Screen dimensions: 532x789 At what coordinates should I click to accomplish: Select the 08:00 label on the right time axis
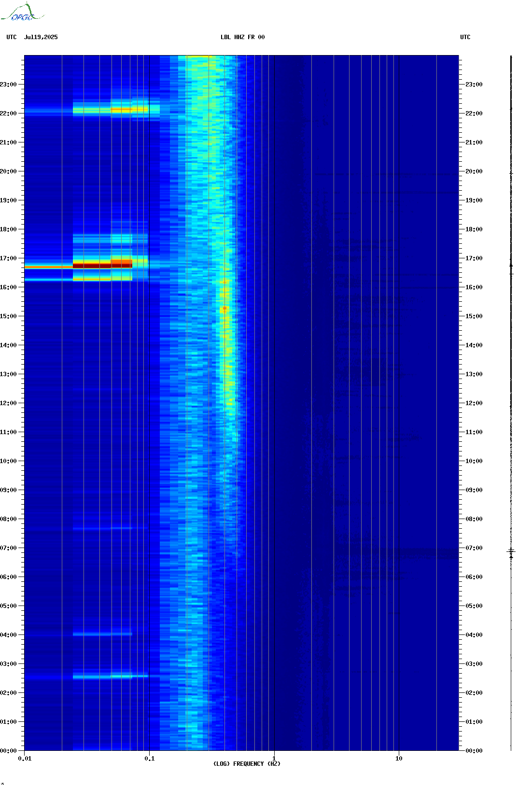click(x=474, y=519)
